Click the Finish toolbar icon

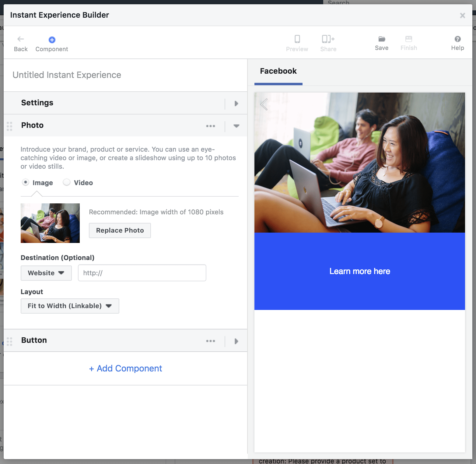[408, 39]
